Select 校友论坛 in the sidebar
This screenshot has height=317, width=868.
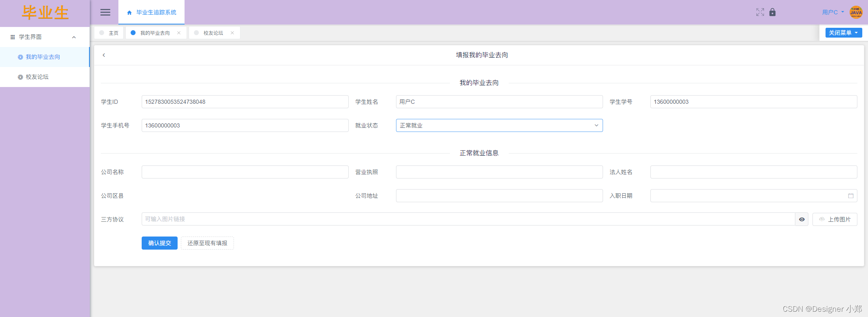coord(45,77)
